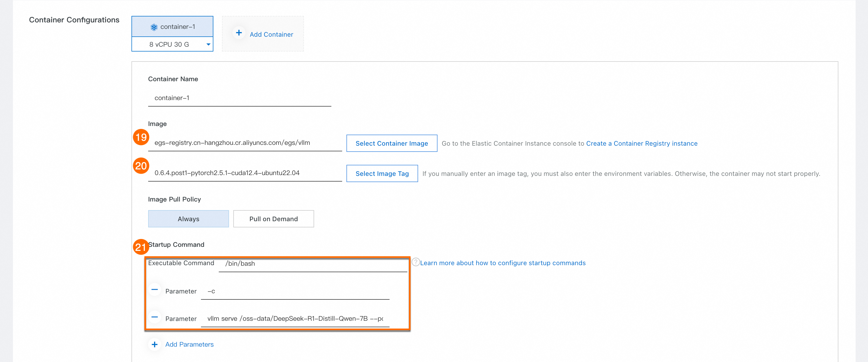The height and width of the screenshot is (362, 868).
Task: Remove the vllm serve parameter via minus icon
Action: (155, 317)
